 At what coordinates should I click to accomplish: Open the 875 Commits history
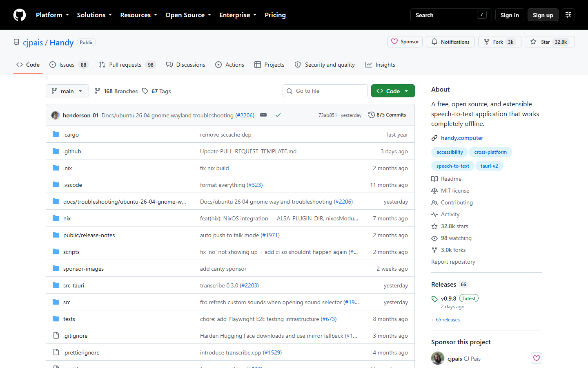click(x=387, y=115)
